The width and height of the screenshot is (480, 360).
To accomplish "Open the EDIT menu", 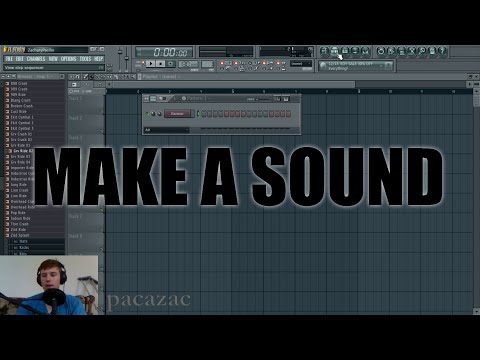I will coord(20,59).
